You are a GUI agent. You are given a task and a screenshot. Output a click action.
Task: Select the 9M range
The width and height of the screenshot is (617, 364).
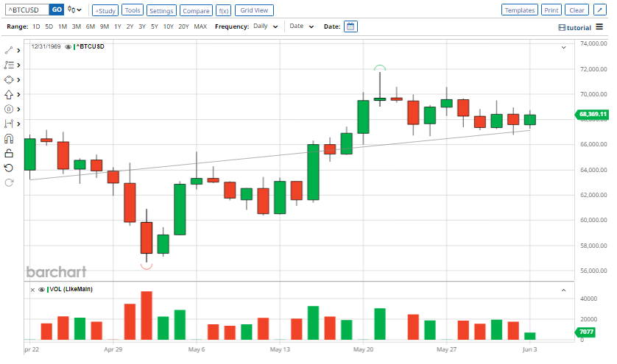click(105, 26)
